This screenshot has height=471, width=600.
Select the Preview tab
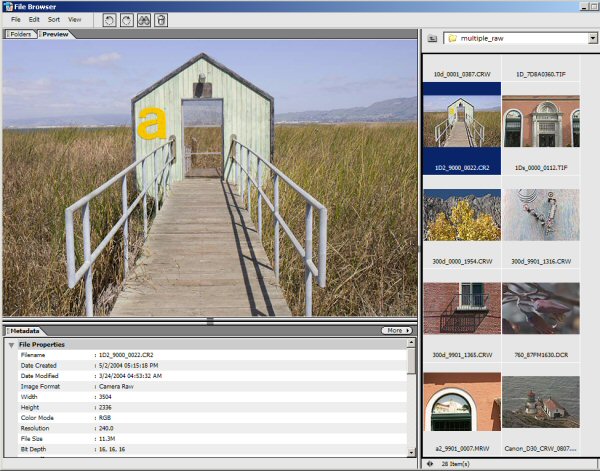click(55, 34)
